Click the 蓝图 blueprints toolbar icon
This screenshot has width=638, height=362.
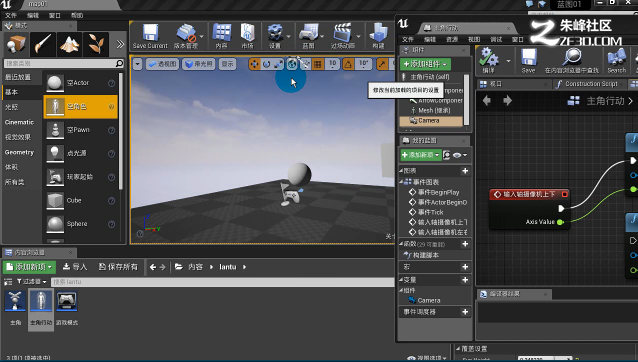[309, 33]
